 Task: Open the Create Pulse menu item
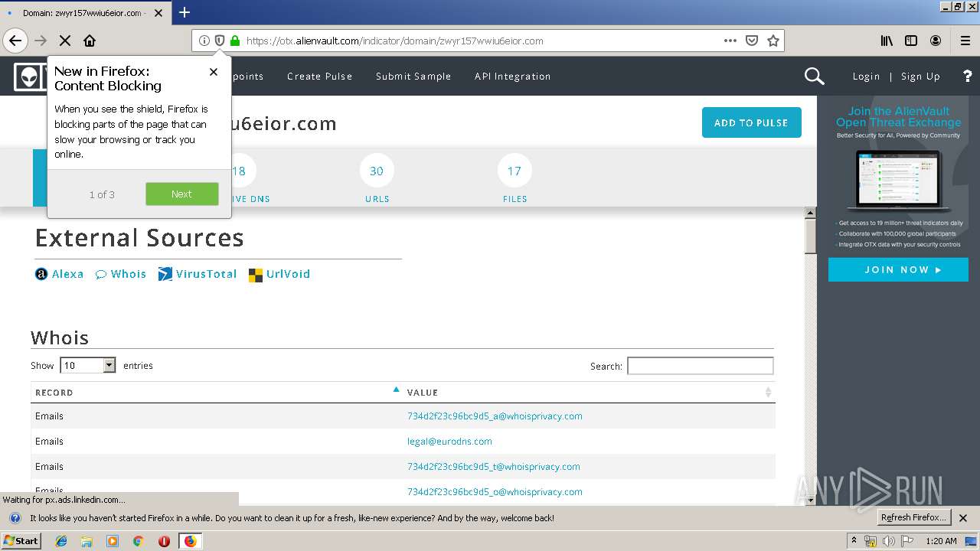(x=320, y=76)
